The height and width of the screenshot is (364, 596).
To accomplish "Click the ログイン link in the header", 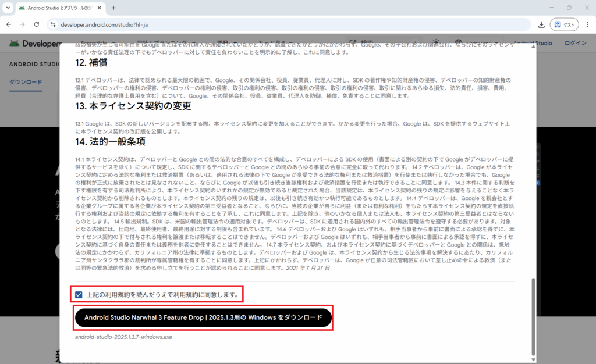I will click(575, 43).
